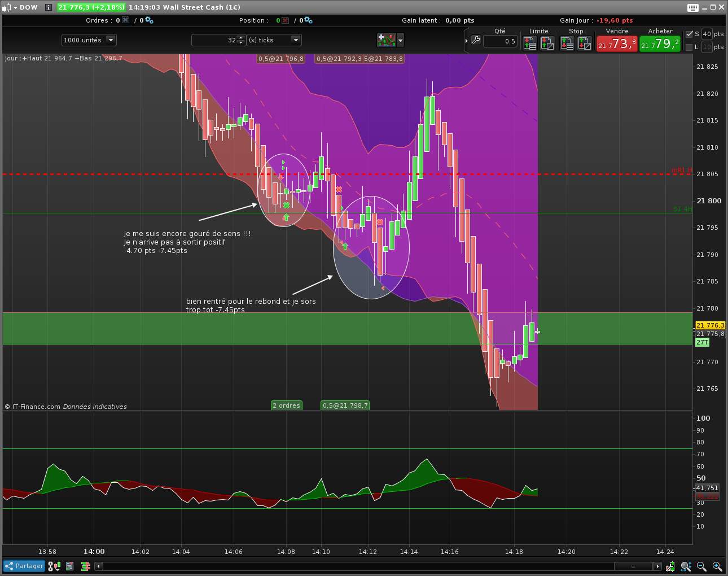This screenshot has height=576, width=728.
Task: Click the 2 ordres tab label
Action: click(x=286, y=405)
